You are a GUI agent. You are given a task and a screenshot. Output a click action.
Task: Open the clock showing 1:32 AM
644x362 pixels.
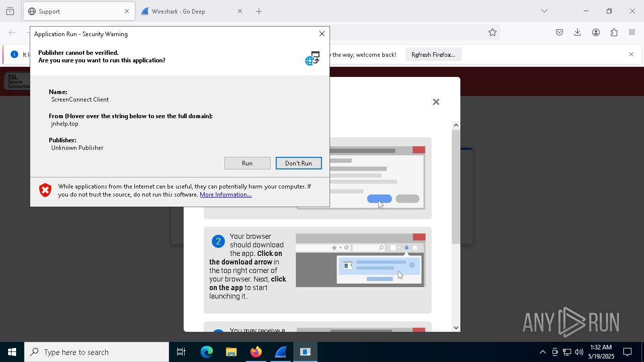601,352
